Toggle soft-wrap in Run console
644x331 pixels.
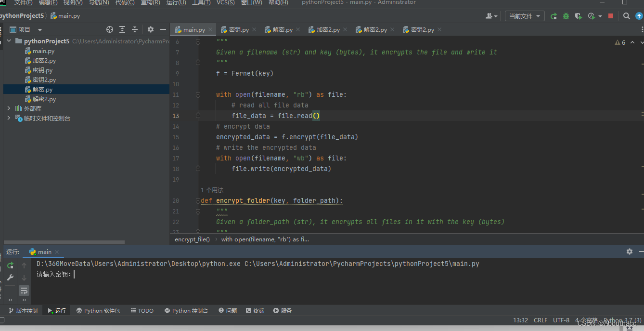point(24,291)
